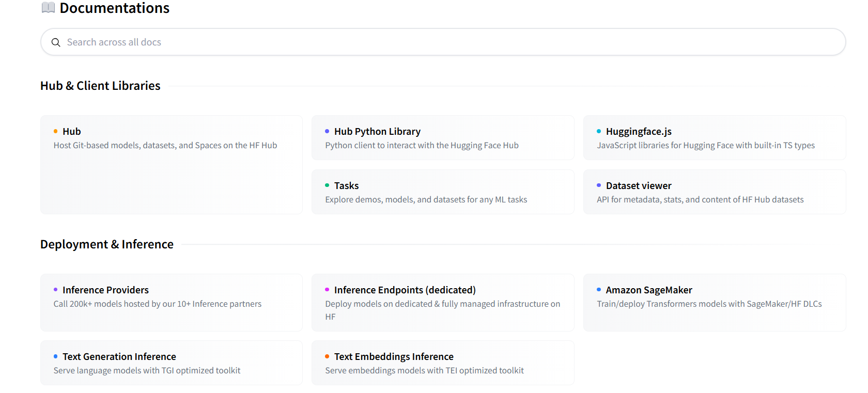The image size is (868, 393).
Task: Click the cyan dot beside Huggingface.js
Action: [x=599, y=131]
